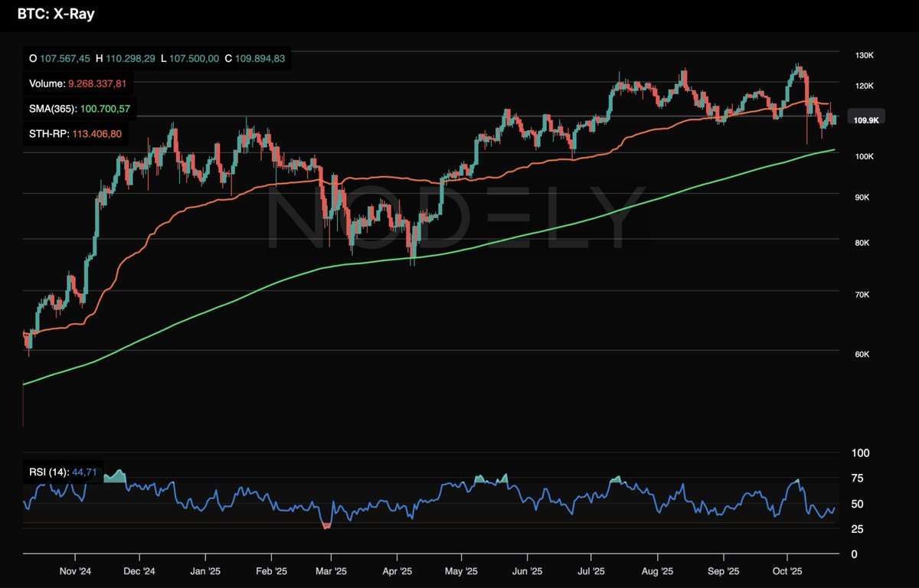This screenshot has height=588, width=919.
Task: Click the RSI axis label 25
Action: 858,530
